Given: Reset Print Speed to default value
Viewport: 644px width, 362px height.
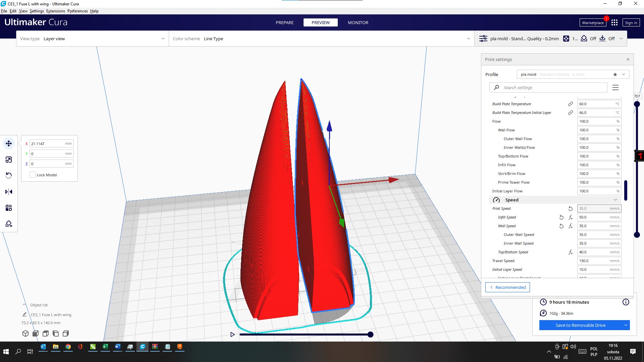Looking at the screenshot, I should (571, 208).
